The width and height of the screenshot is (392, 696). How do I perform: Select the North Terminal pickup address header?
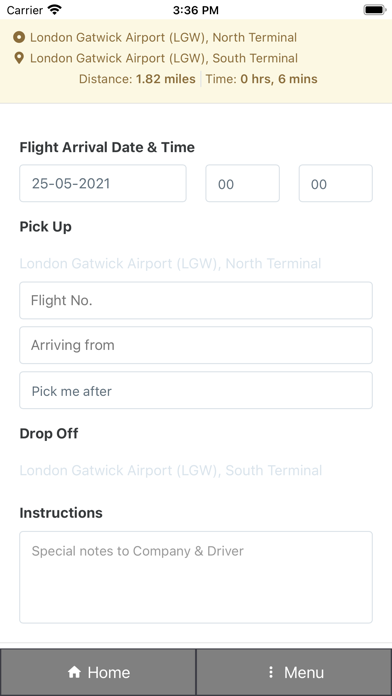coord(163,37)
